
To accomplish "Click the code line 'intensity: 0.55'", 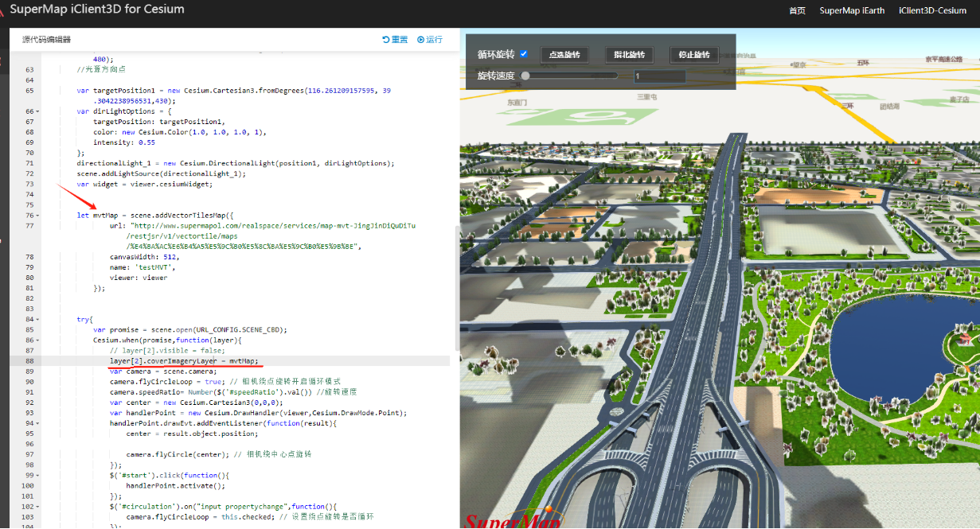I will tap(124, 142).
